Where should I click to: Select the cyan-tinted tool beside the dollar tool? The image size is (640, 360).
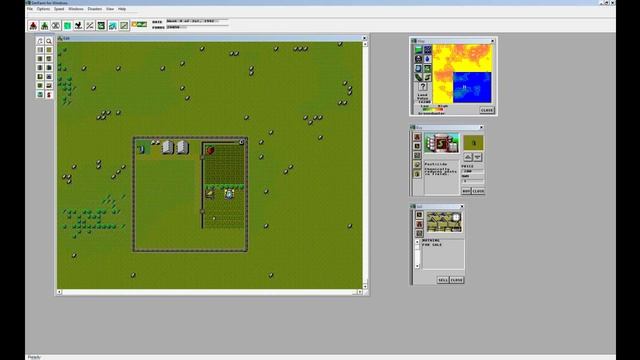(40, 95)
